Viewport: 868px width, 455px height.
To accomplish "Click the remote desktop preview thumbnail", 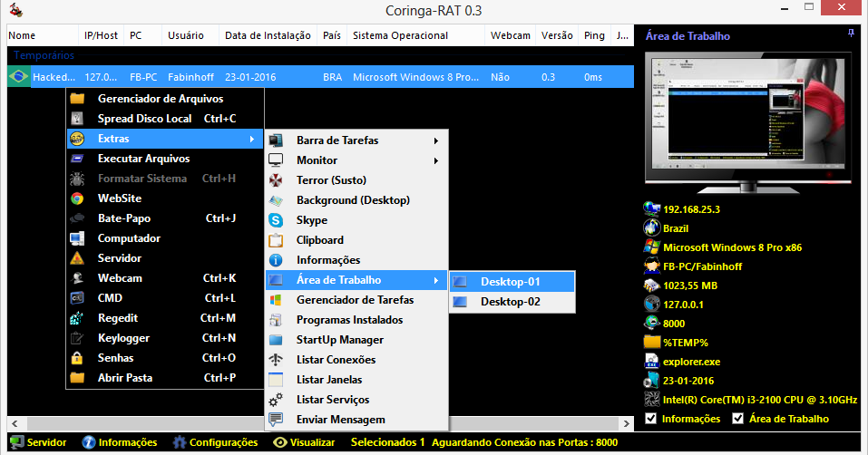I will (x=747, y=115).
